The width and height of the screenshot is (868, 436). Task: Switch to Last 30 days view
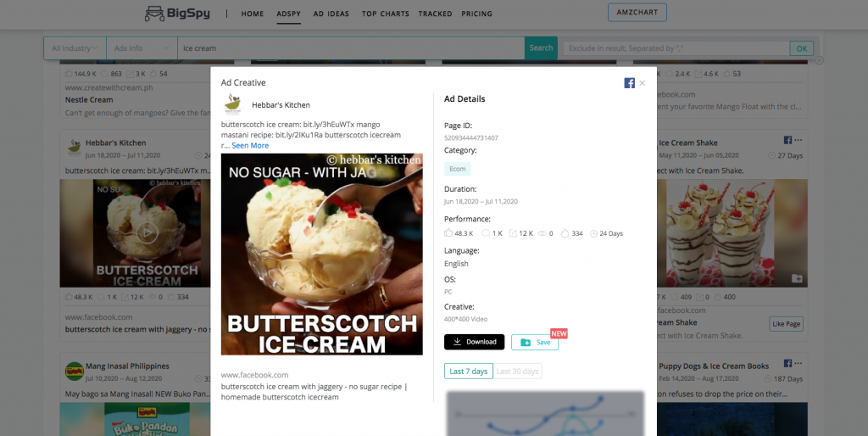pyautogui.click(x=518, y=372)
